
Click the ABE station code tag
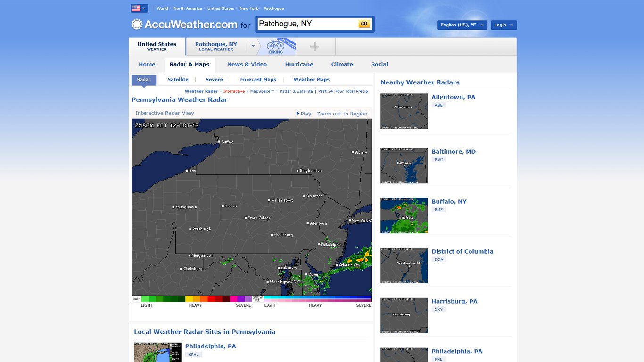pyautogui.click(x=439, y=105)
